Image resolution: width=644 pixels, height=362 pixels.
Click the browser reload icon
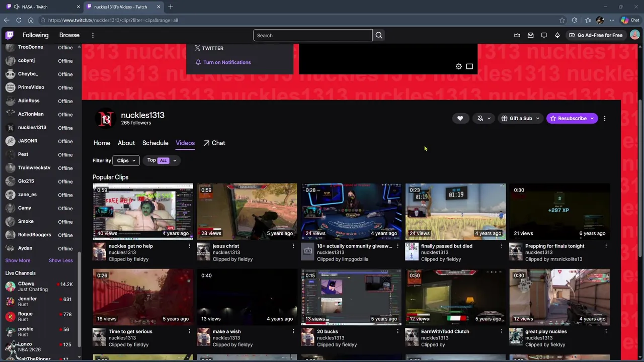(19, 20)
